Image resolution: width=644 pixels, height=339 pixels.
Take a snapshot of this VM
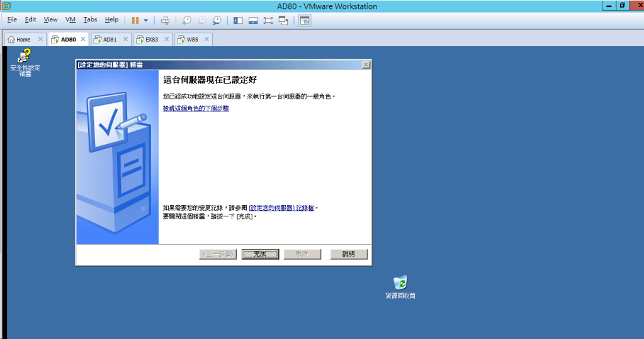(x=187, y=20)
